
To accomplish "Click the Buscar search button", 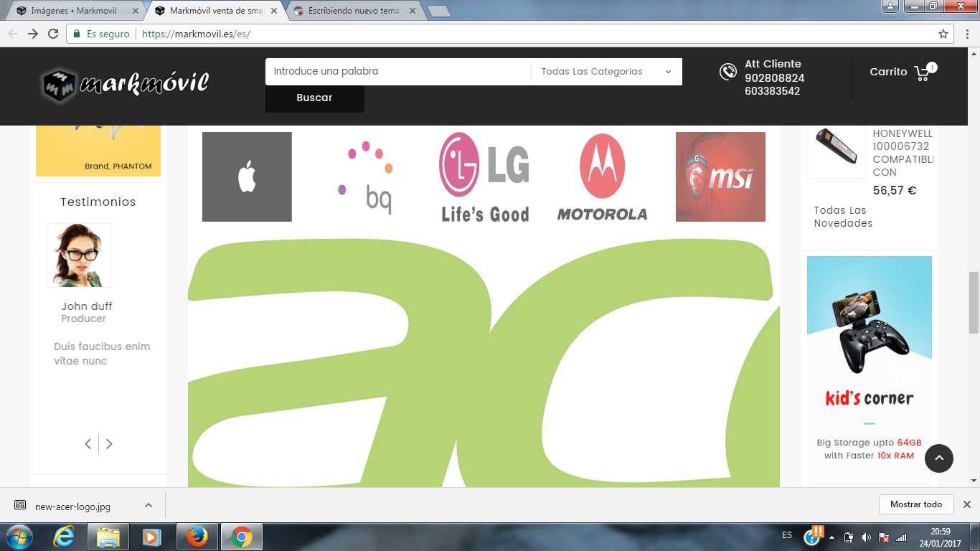I will click(315, 98).
